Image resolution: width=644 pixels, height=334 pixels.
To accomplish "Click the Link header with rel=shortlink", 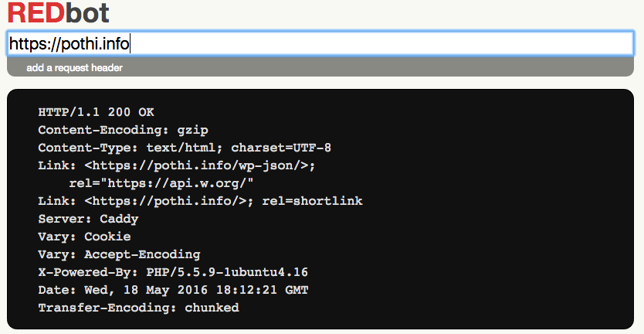I will pyautogui.click(x=201, y=201).
